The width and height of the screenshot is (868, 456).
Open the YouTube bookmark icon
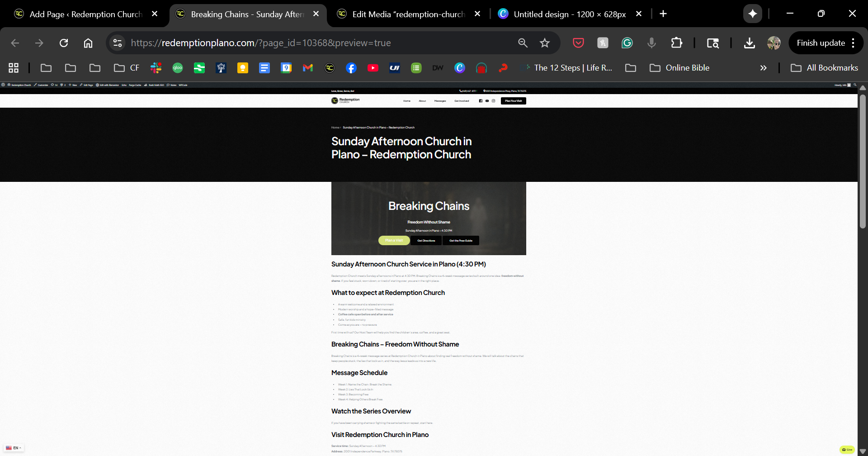(373, 68)
